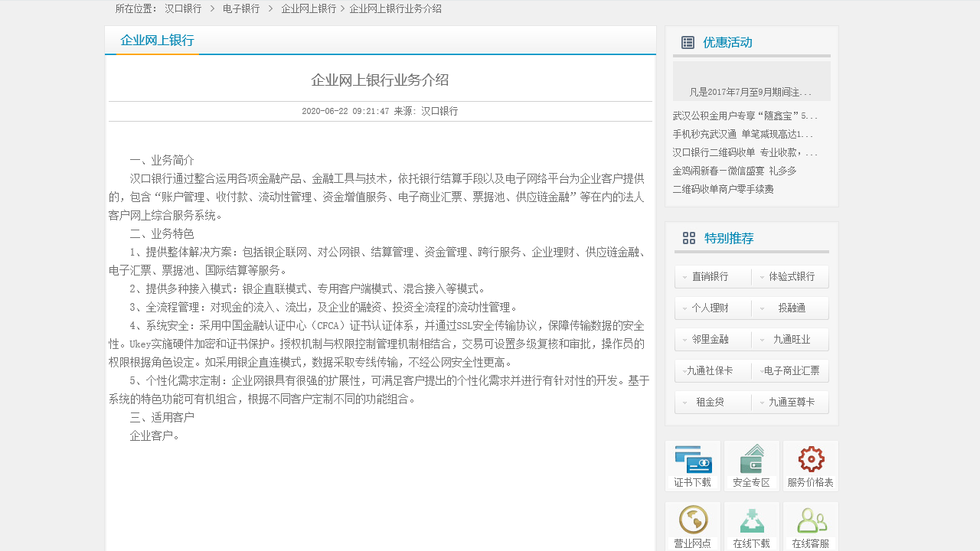The image size is (980, 551).
Task: Select the 营业网点 globe icon
Action: click(691, 520)
